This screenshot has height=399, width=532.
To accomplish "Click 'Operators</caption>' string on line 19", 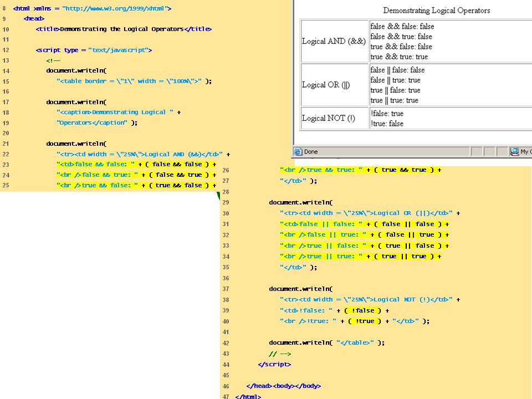I will (x=92, y=123).
